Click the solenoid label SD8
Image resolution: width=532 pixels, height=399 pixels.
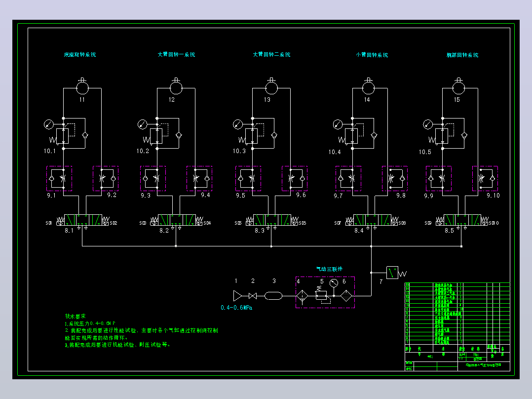tap(402, 223)
